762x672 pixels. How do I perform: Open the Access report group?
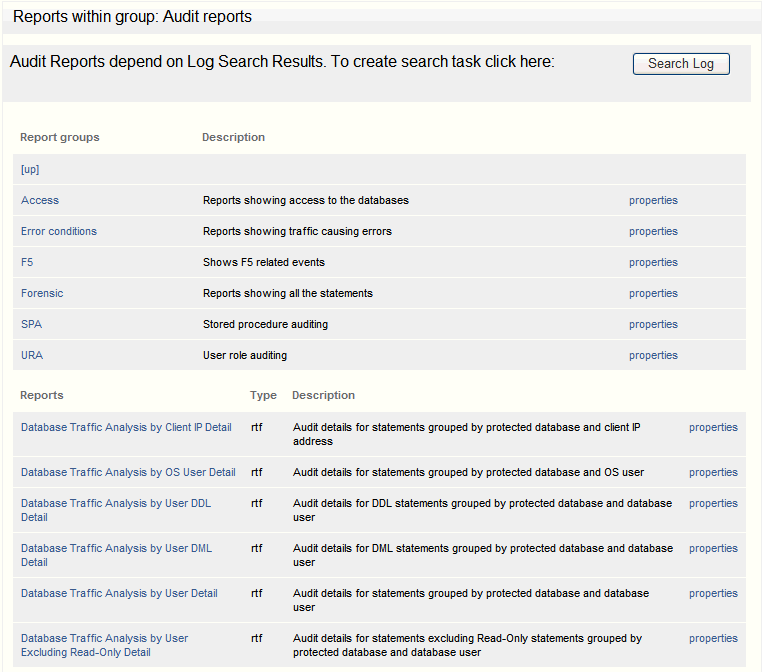tap(40, 200)
